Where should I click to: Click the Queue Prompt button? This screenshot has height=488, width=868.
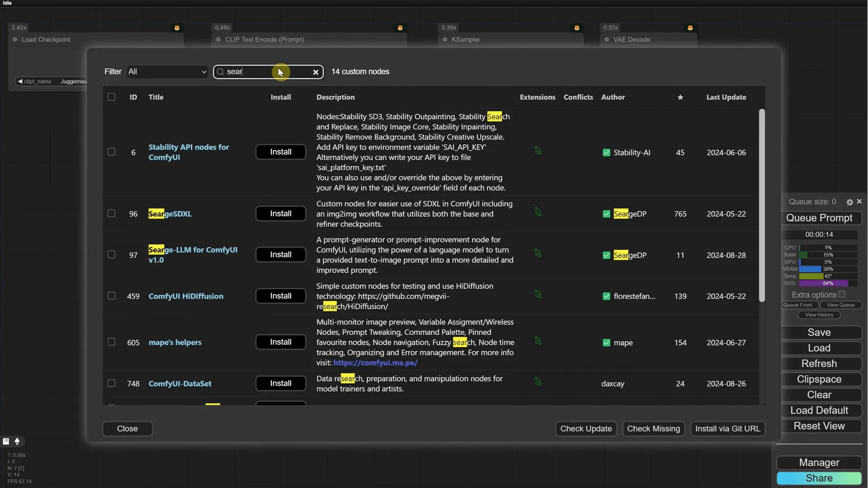820,218
